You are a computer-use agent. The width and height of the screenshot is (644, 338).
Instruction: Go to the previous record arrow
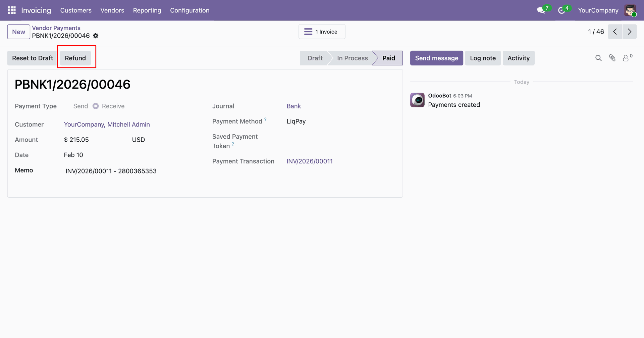tap(615, 32)
